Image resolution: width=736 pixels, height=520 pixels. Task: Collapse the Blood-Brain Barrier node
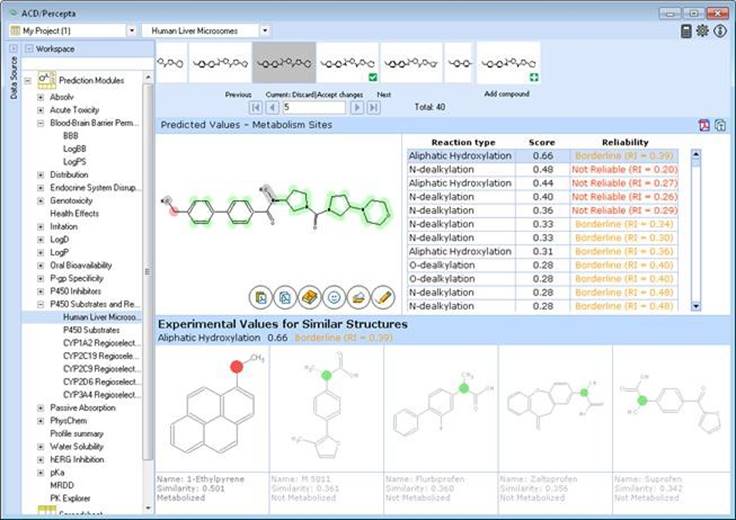click(x=41, y=122)
